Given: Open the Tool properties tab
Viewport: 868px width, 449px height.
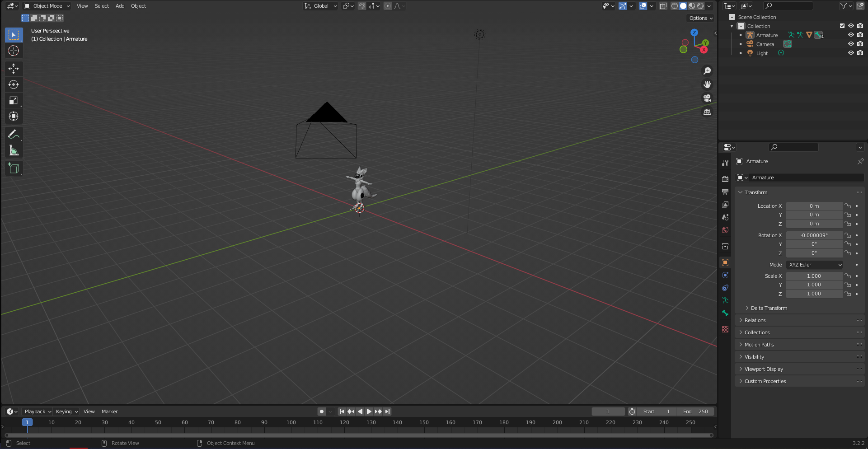Looking at the screenshot, I should tap(725, 163).
